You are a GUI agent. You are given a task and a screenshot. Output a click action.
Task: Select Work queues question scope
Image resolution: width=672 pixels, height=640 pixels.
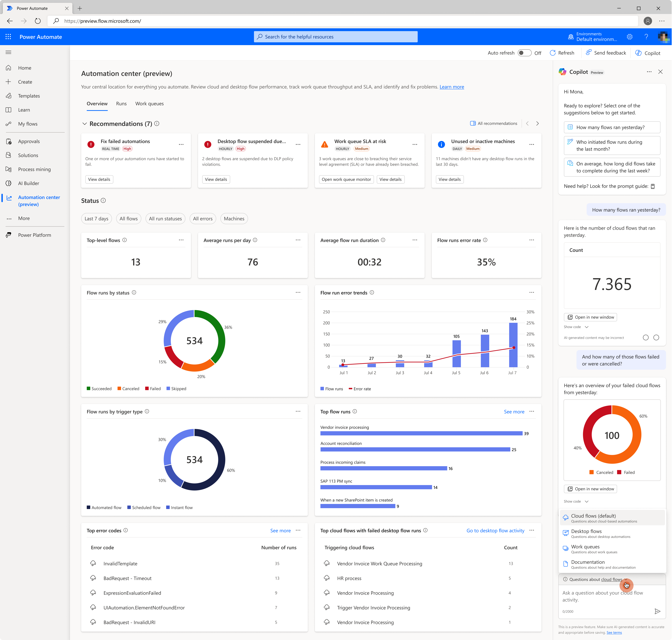pyautogui.click(x=613, y=549)
